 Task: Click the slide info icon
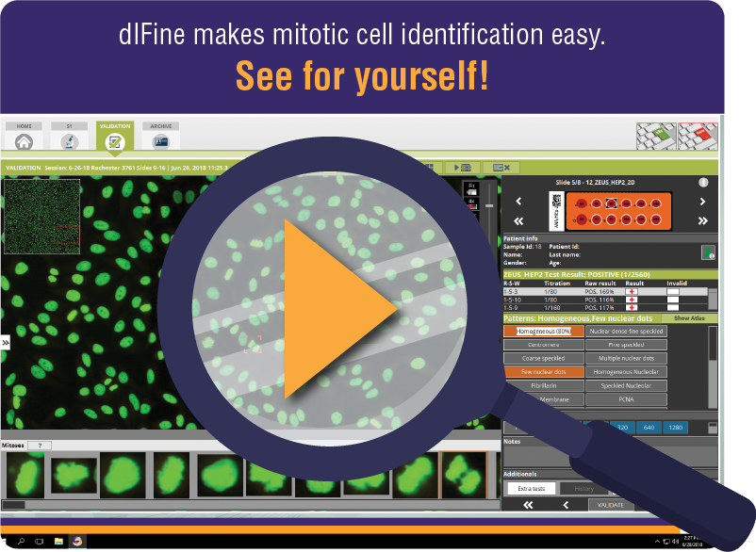[x=703, y=183]
